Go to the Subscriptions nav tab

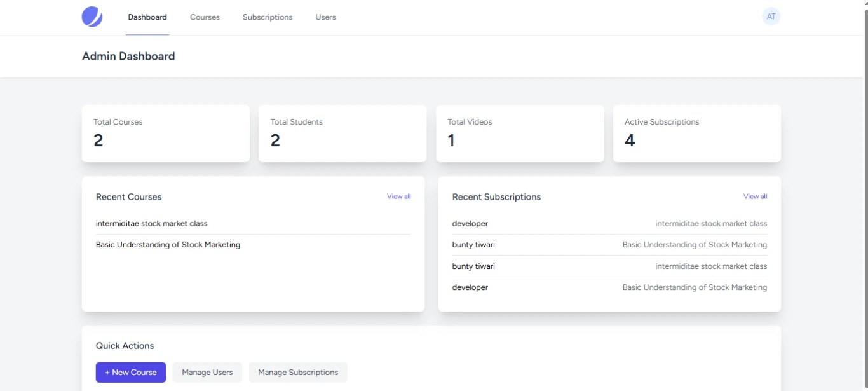(x=268, y=17)
